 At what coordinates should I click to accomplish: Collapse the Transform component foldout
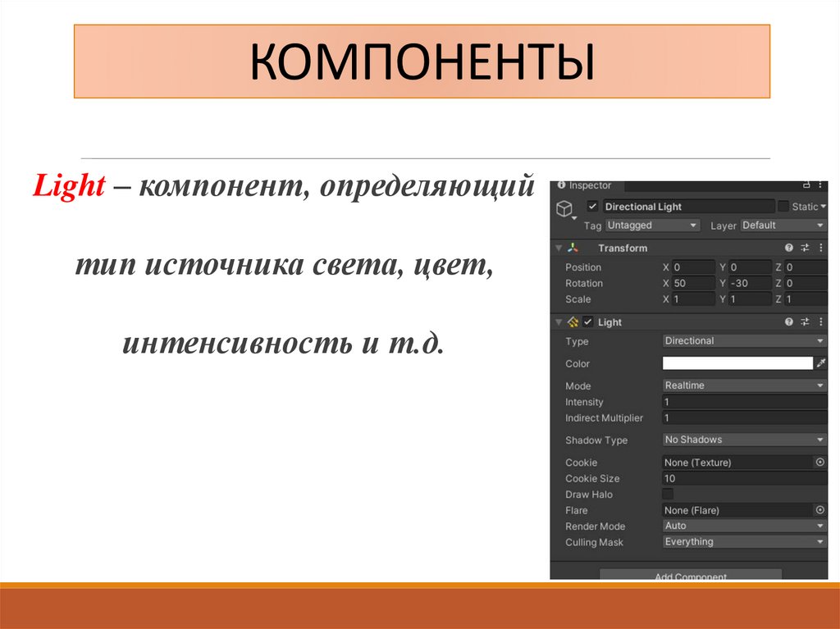(559, 248)
